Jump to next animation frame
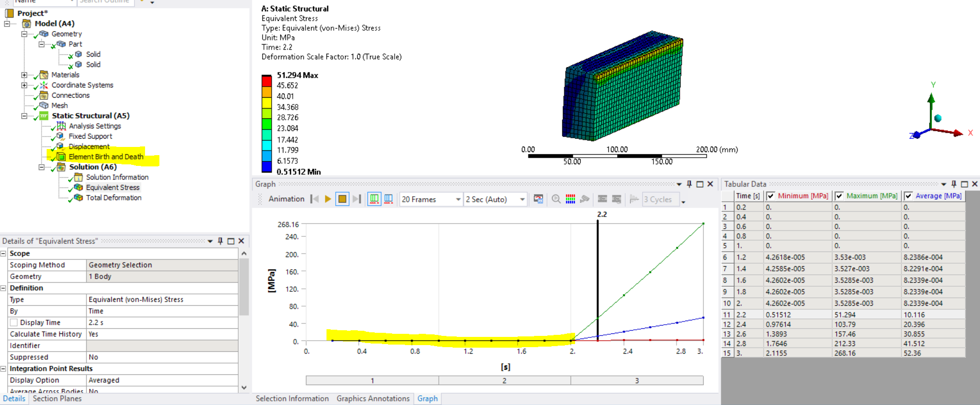Viewport: 980px width, 405px height. click(x=357, y=199)
